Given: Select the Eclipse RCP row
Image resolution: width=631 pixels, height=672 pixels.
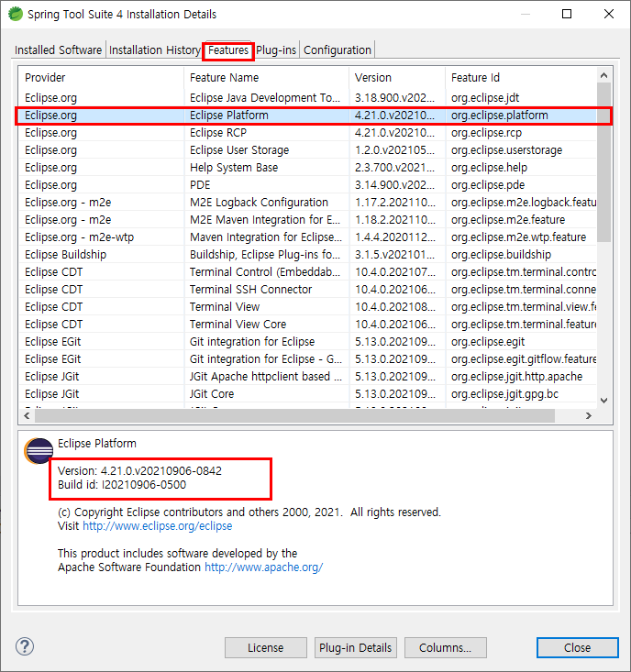Looking at the screenshot, I should 307,133.
